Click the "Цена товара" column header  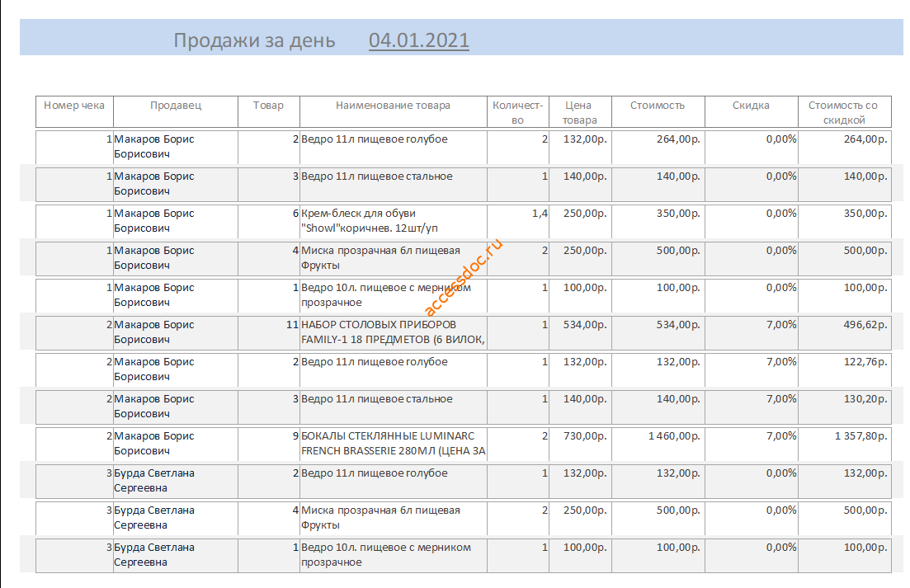pos(579,112)
